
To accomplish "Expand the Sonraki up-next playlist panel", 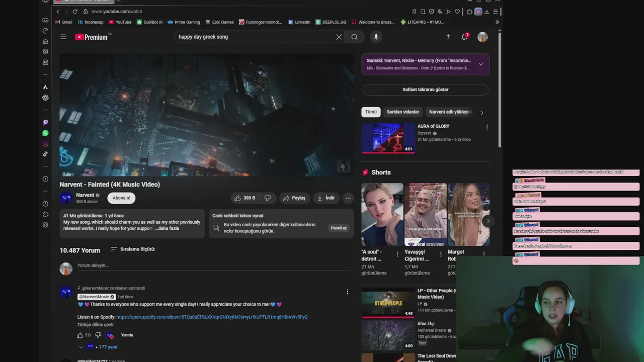I will (481, 64).
